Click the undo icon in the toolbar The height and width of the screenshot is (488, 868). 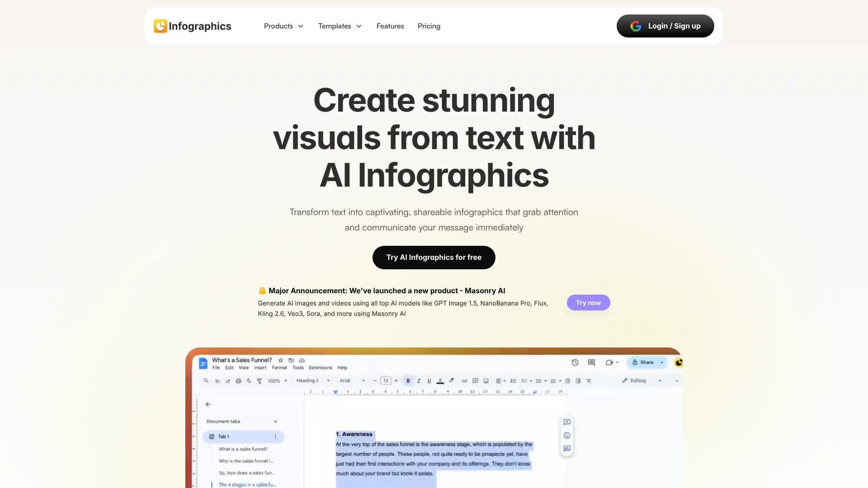click(217, 380)
